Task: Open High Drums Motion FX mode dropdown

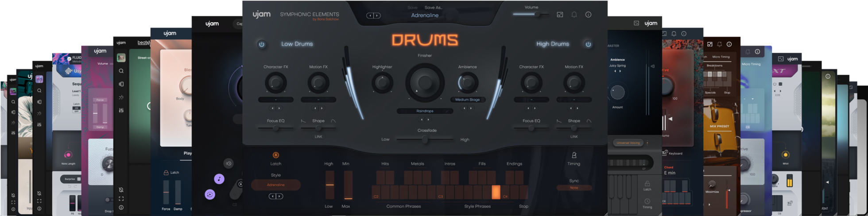Action: click(x=574, y=100)
